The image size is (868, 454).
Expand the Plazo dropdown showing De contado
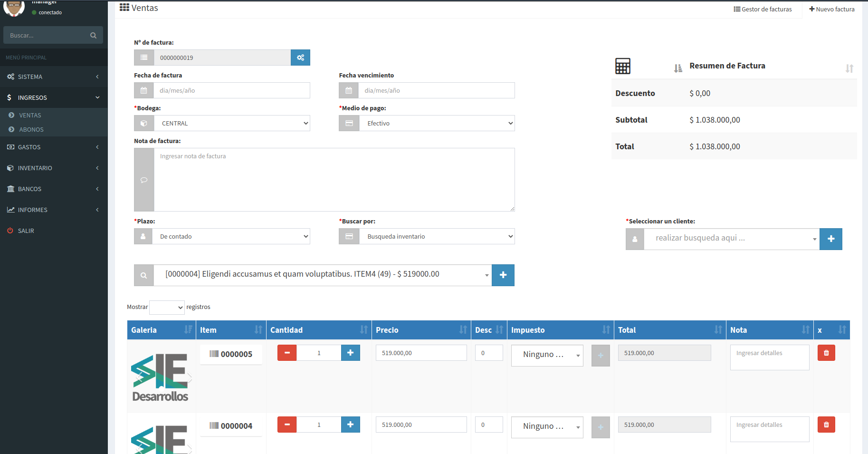pos(231,237)
